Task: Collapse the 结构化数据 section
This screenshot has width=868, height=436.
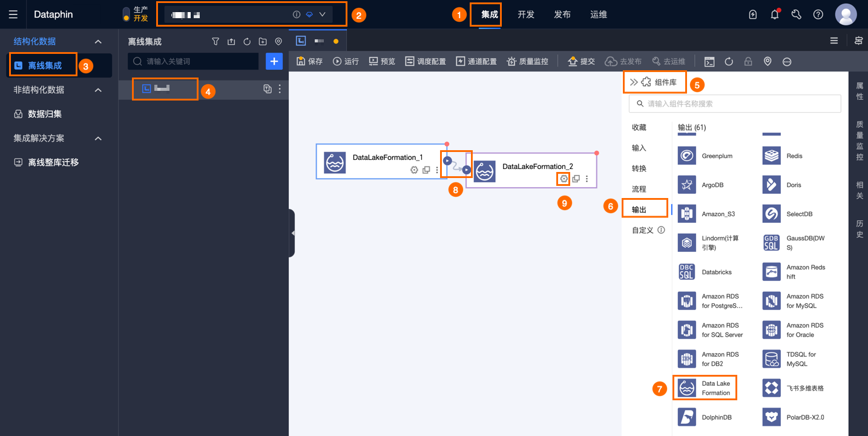Action: (98, 41)
